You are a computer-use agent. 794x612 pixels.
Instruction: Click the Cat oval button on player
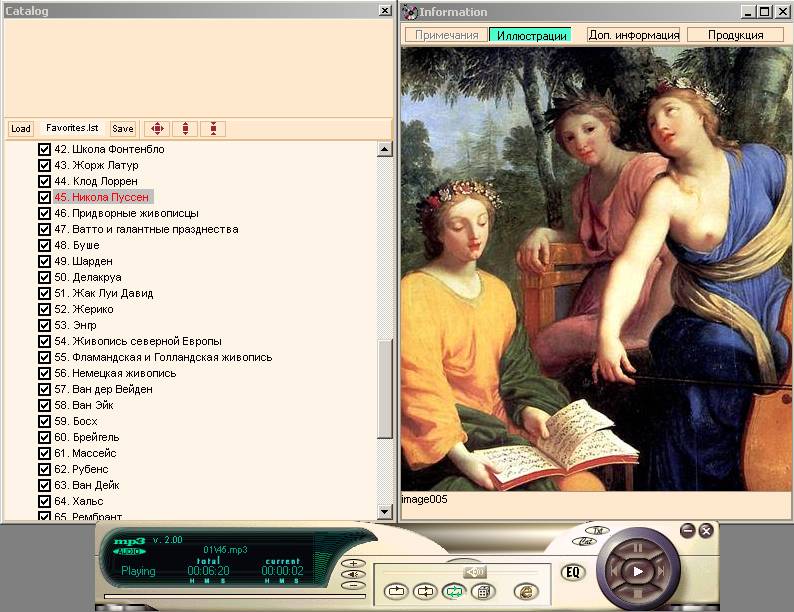[585, 541]
